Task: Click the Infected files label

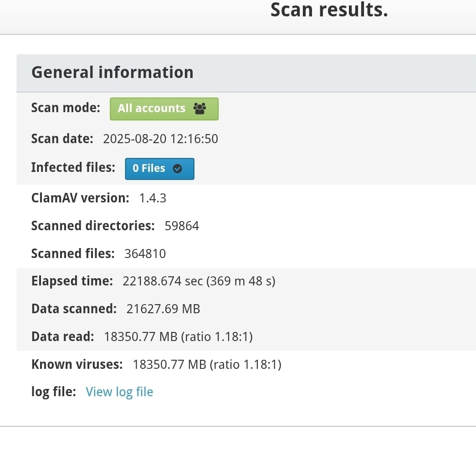Action: (x=73, y=167)
